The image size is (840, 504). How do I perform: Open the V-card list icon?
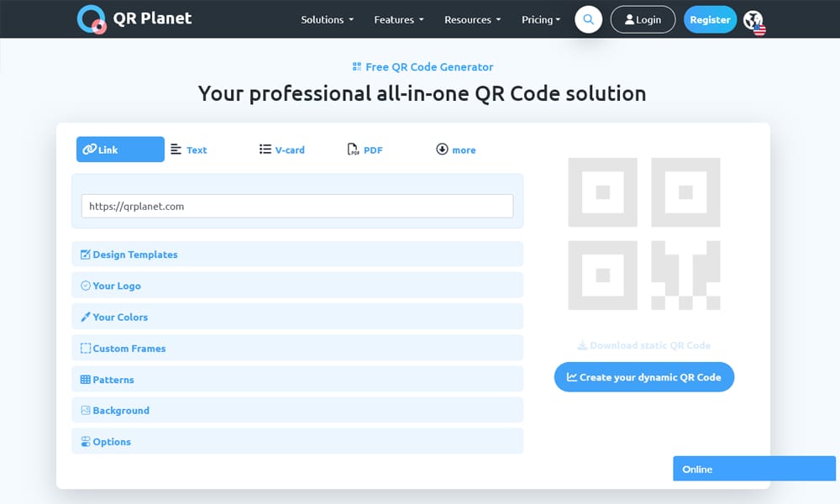point(264,149)
